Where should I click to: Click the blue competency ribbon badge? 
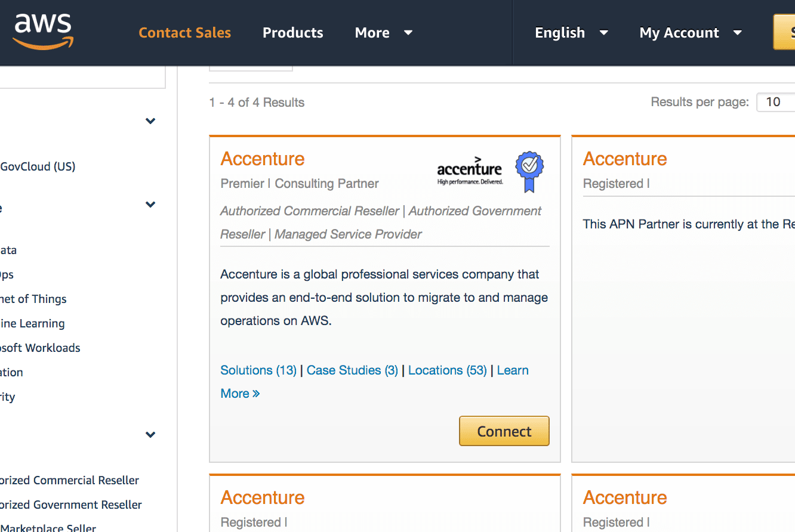coord(529,172)
